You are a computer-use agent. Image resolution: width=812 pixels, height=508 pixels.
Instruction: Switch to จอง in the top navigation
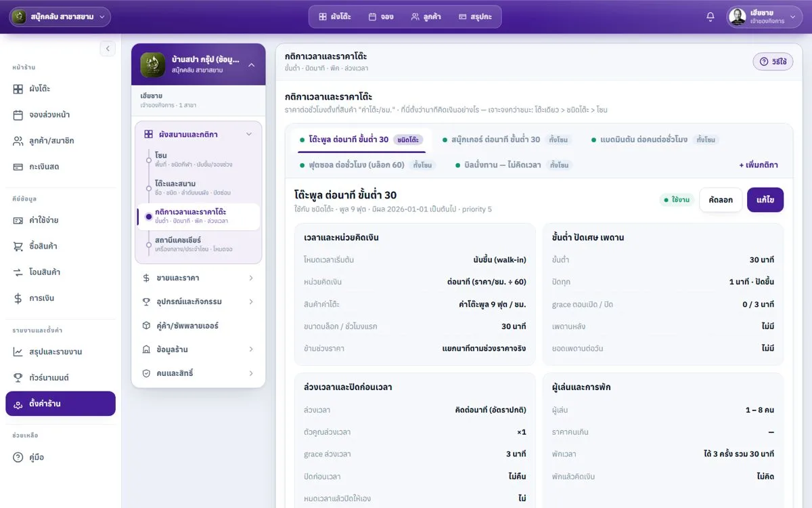pyautogui.click(x=382, y=17)
